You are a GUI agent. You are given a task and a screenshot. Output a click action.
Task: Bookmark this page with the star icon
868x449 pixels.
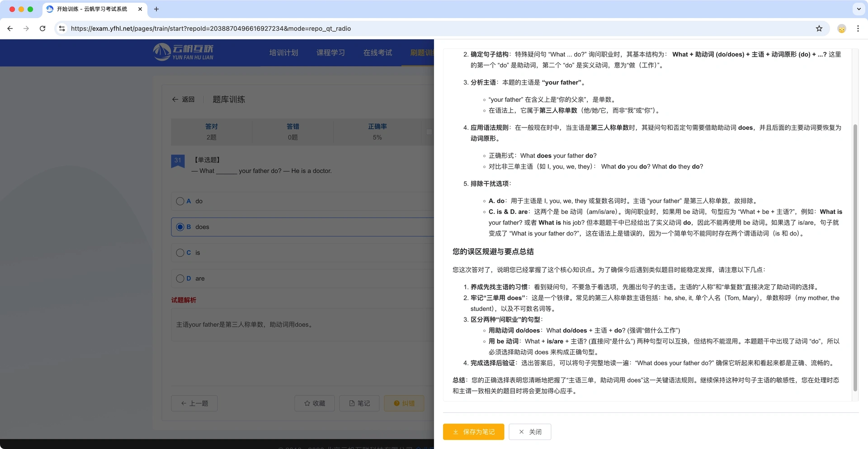pos(819,28)
